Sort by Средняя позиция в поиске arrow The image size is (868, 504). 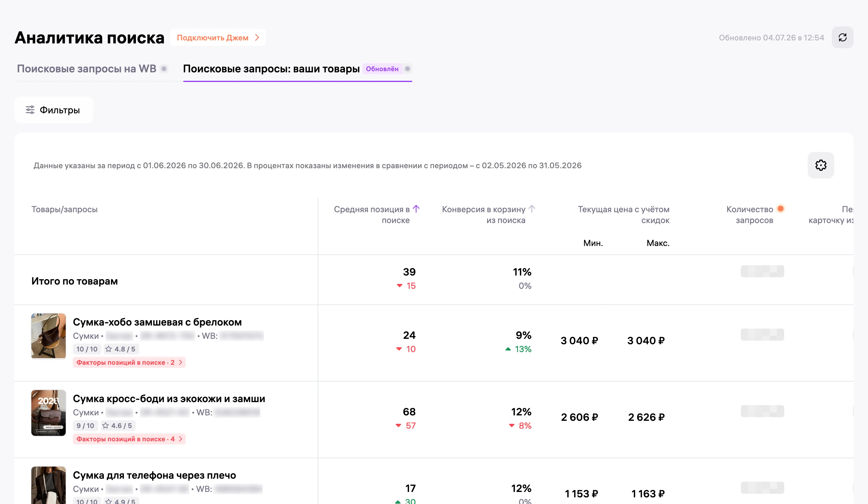pyautogui.click(x=416, y=209)
